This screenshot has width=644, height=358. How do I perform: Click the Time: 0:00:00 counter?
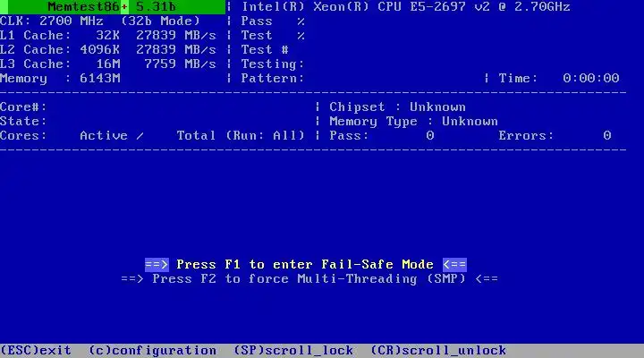558,79
